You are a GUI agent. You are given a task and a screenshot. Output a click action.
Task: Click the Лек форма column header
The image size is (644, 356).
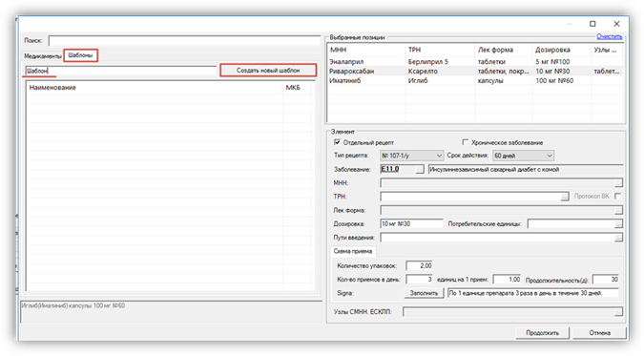click(504, 50)
